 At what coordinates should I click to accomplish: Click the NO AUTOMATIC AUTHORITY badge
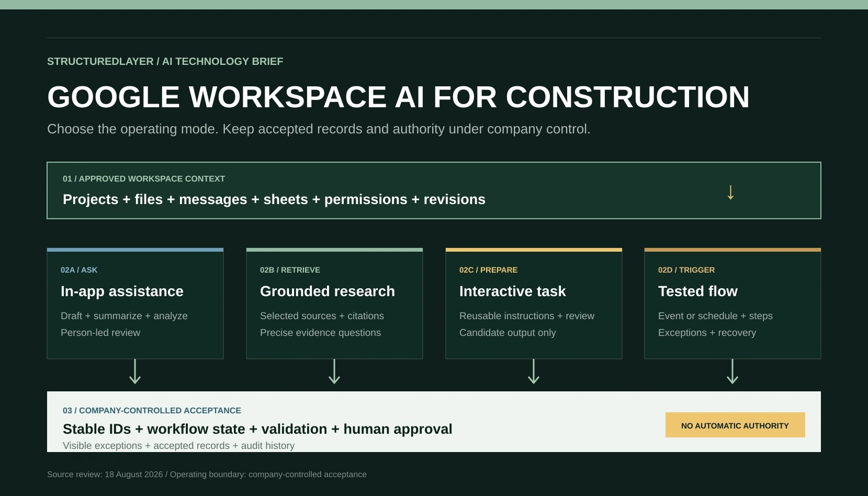[735, 425]
